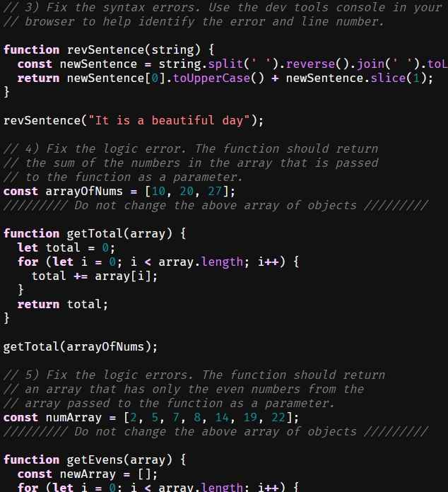Click the for loop line inside getTotal
The width and height of the screenshot is (448, 492).
[158, 262]
